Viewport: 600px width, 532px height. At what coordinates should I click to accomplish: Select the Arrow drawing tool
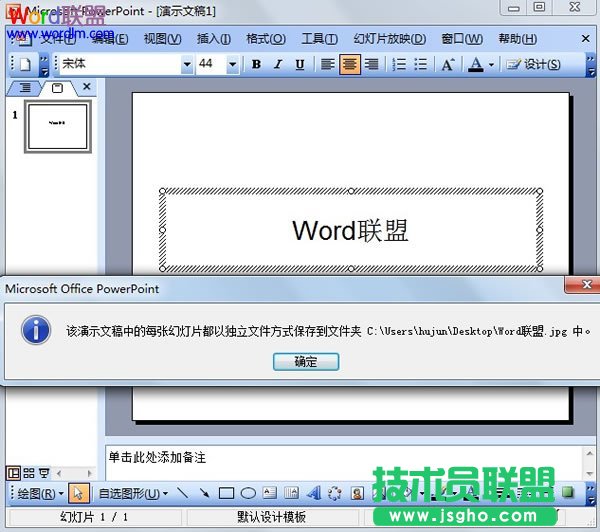[204, 493]
